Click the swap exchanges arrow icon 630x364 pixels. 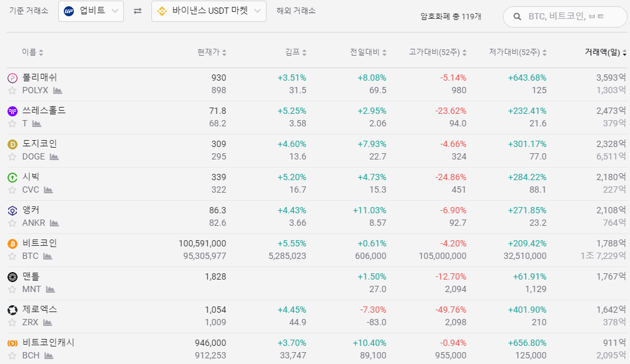138,11
